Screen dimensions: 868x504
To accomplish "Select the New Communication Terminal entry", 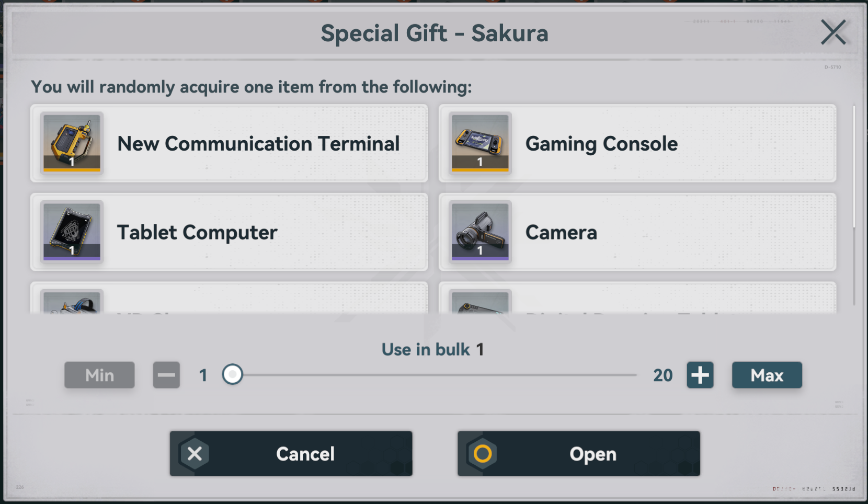I will [229, 143].
